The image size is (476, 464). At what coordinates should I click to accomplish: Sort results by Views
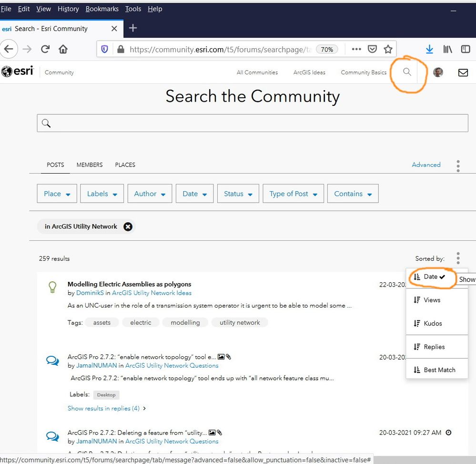click(437, 300)
